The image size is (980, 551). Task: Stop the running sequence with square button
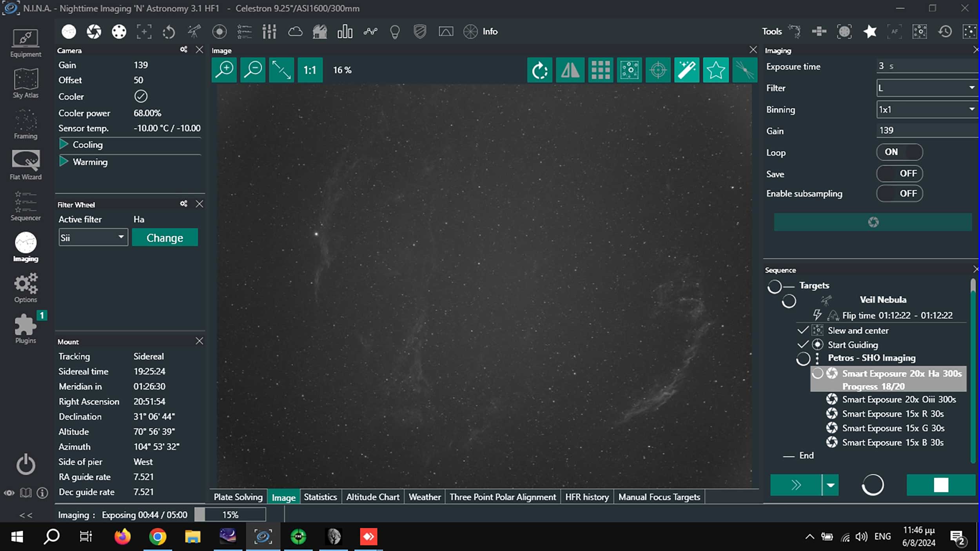[940, 485]
